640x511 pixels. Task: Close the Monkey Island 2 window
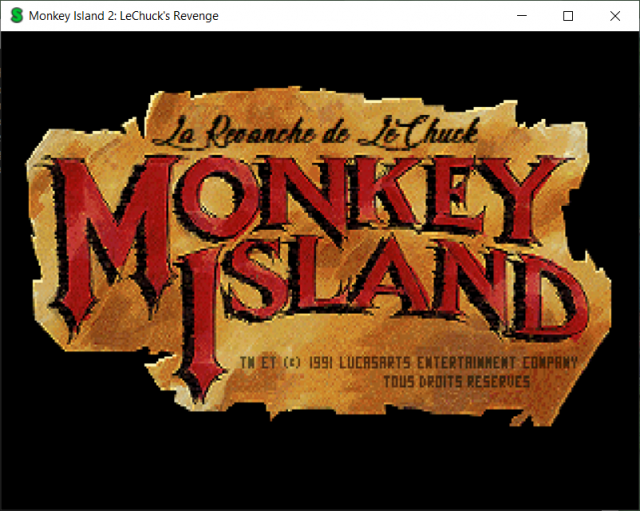pos(615,16)
